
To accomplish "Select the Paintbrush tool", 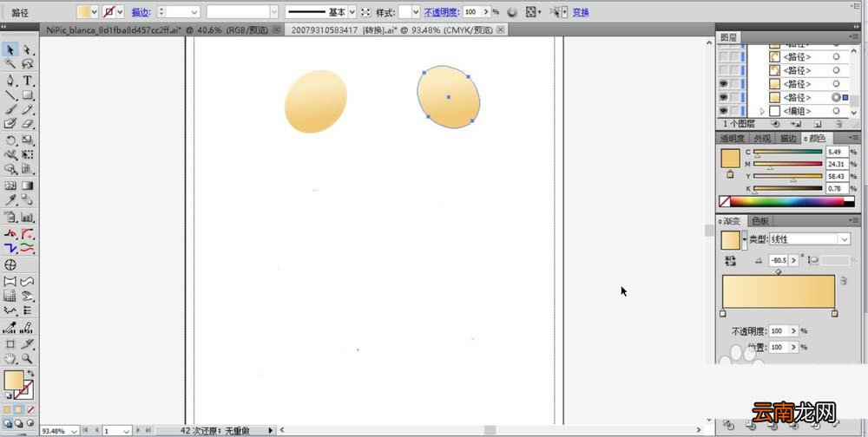I will [10, 109].
